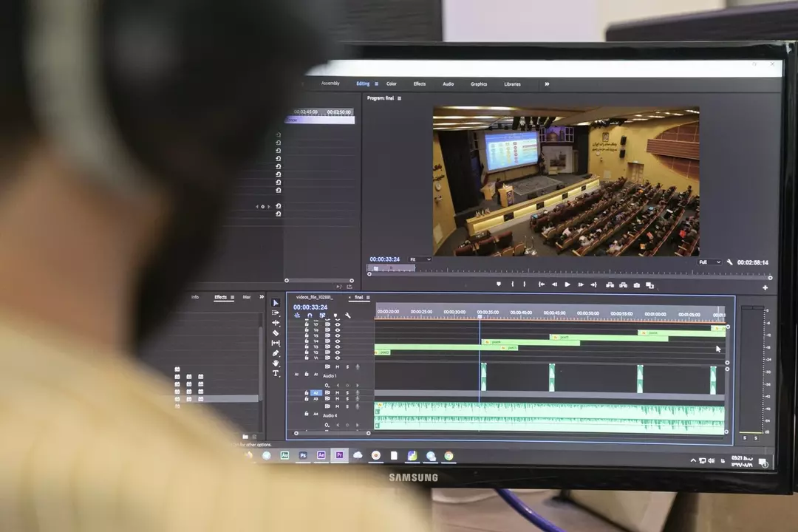
Task: Toggle V1 track visibility eye
Action: [338, 358]
